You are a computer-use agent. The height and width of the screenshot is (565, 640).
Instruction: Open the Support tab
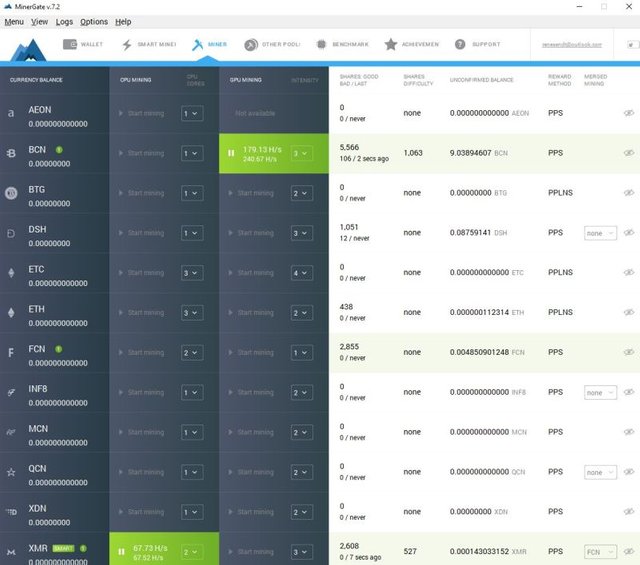coord(477,44)
